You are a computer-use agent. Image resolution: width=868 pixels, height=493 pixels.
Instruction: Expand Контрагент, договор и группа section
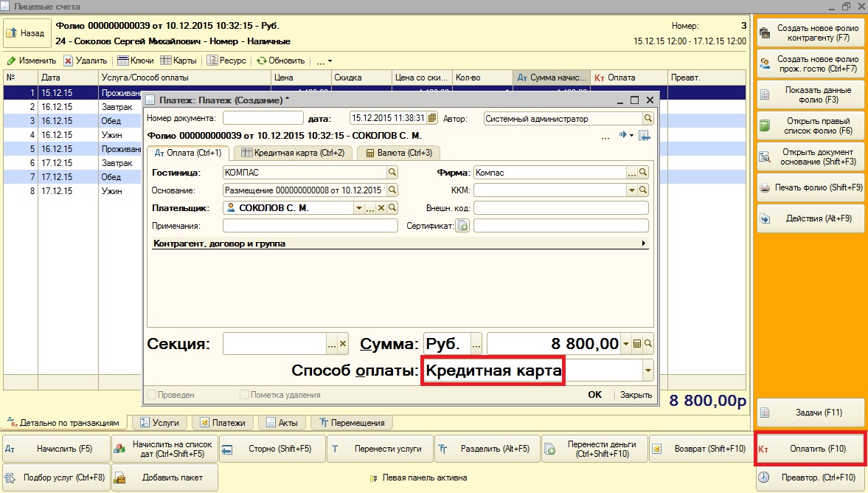coord(400,243)
